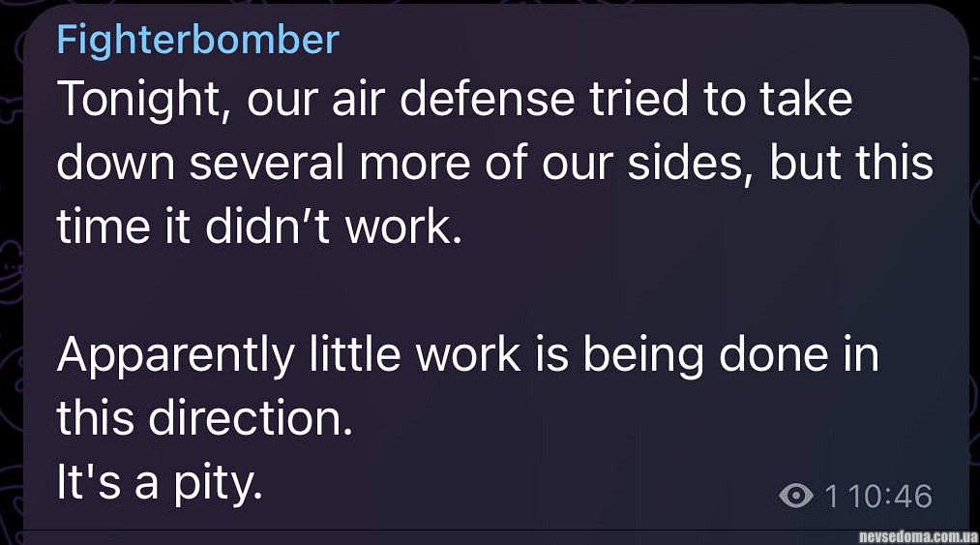Viewport: 980px width, 545px height.
Task: Click the eye views icon
Action: point(796,497)
